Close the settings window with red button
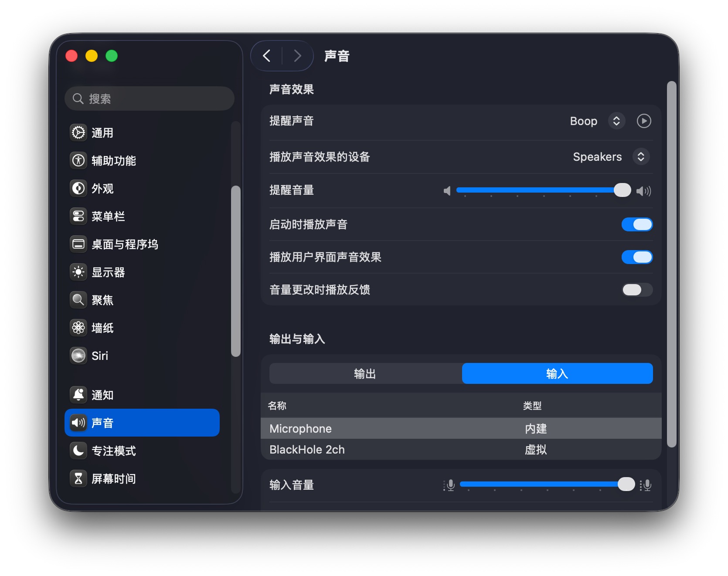 [x=71, y=56]
